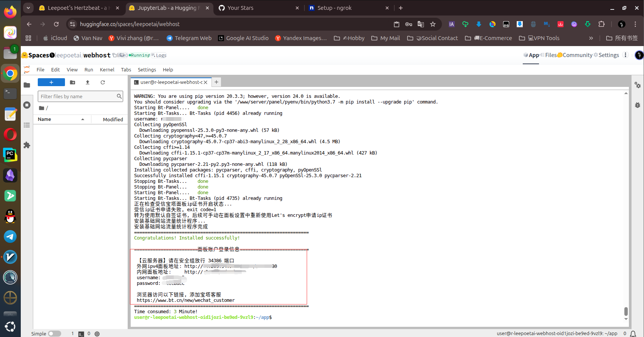Open the Running Terminals and Kernels sidebar

coord(27,105)
